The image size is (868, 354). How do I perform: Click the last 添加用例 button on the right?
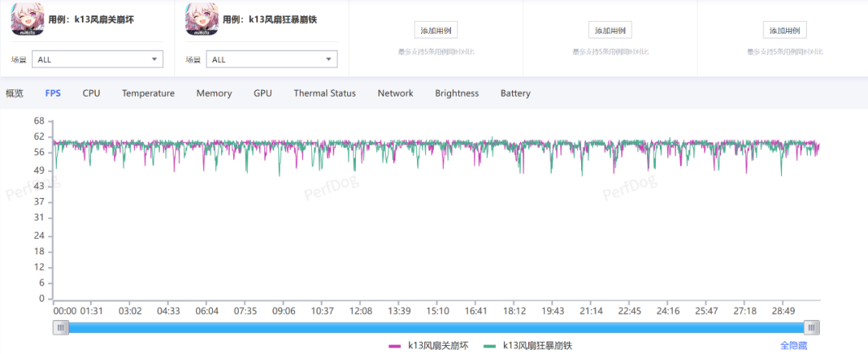pyautogui.click(x=784, y=31)
